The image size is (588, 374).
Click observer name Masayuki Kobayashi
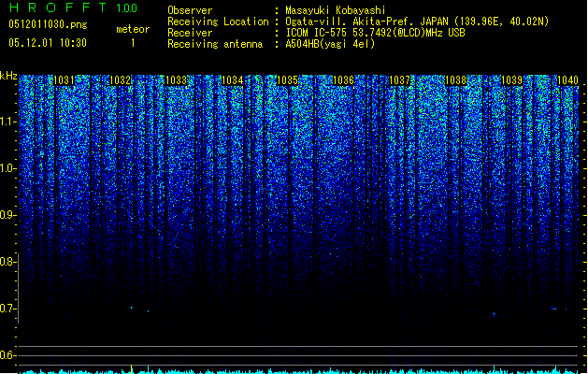coord(336,10)
